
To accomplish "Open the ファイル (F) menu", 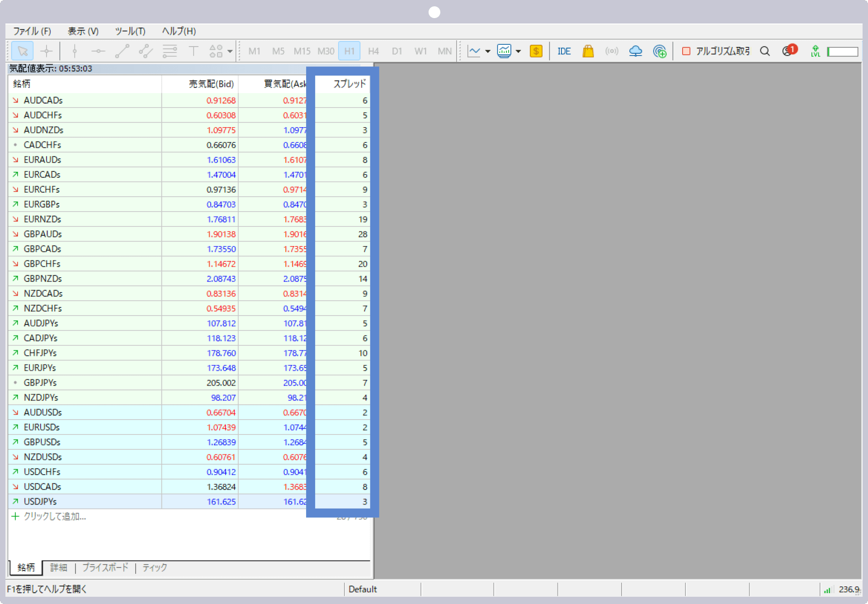I will [x=32, y=31].
